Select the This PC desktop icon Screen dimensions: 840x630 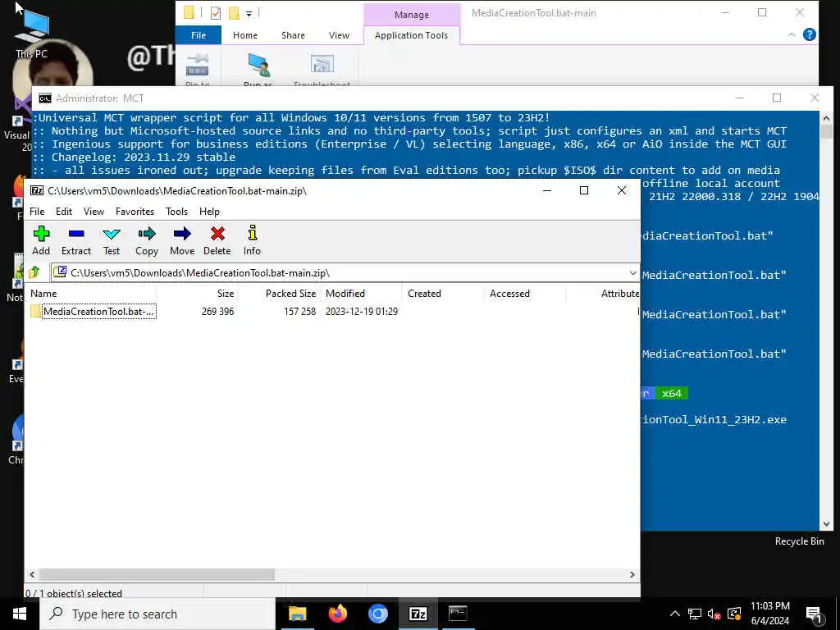pos(32,32)
